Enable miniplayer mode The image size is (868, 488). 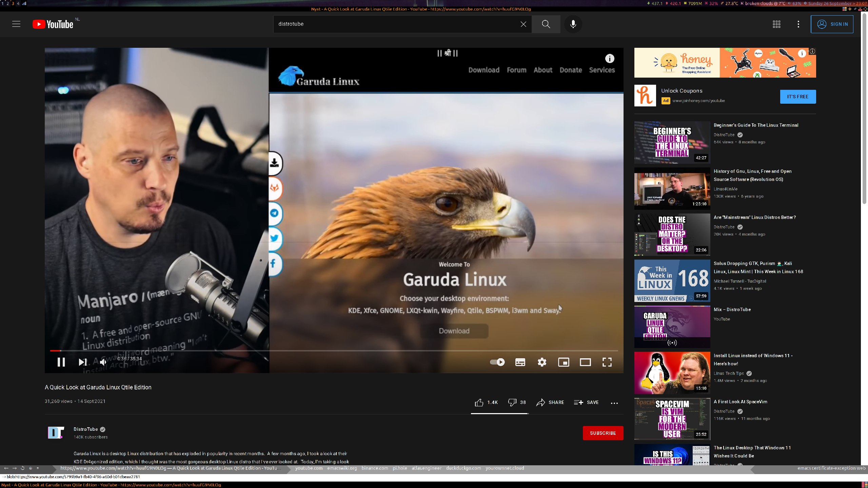click(564, 362)
